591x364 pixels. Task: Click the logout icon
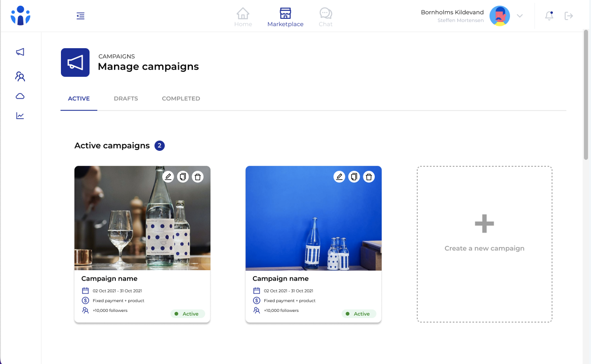pyautogui.click(x=569, y=16)
